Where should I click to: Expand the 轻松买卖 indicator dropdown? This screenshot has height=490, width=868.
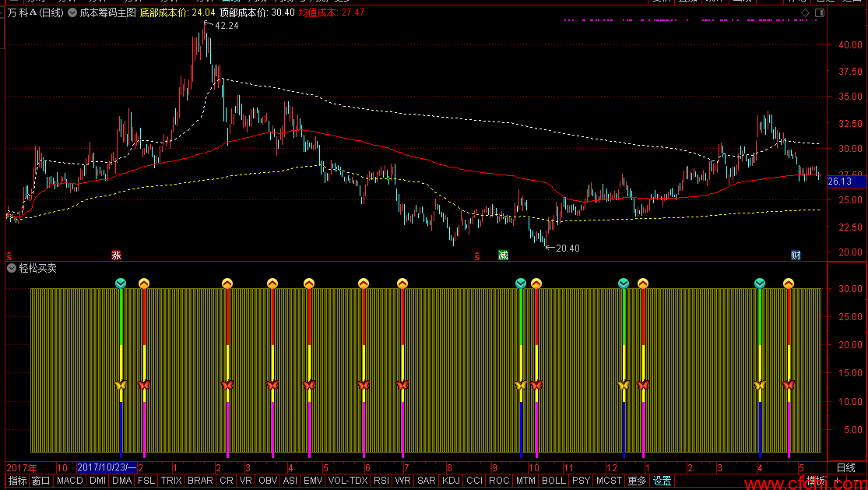12,269
